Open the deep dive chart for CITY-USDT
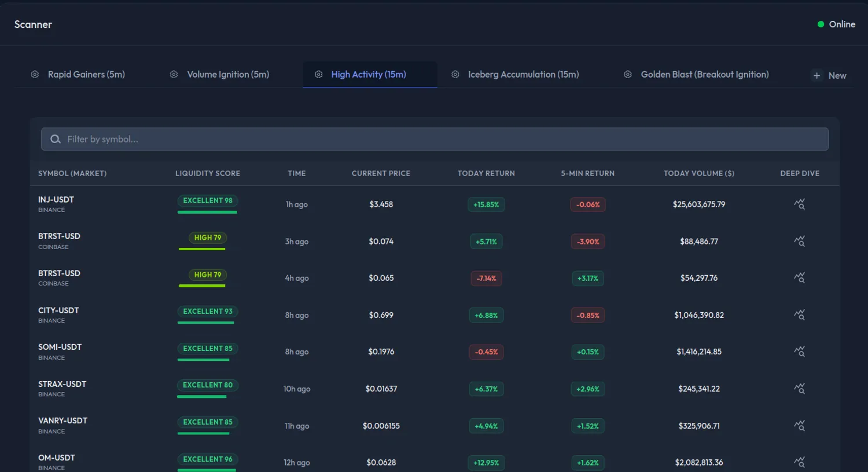 coord(800,314)
